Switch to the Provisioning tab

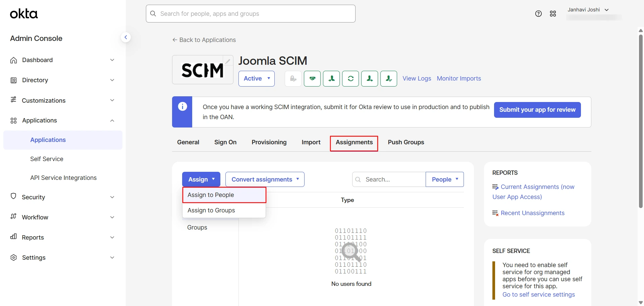coord(269,142)
